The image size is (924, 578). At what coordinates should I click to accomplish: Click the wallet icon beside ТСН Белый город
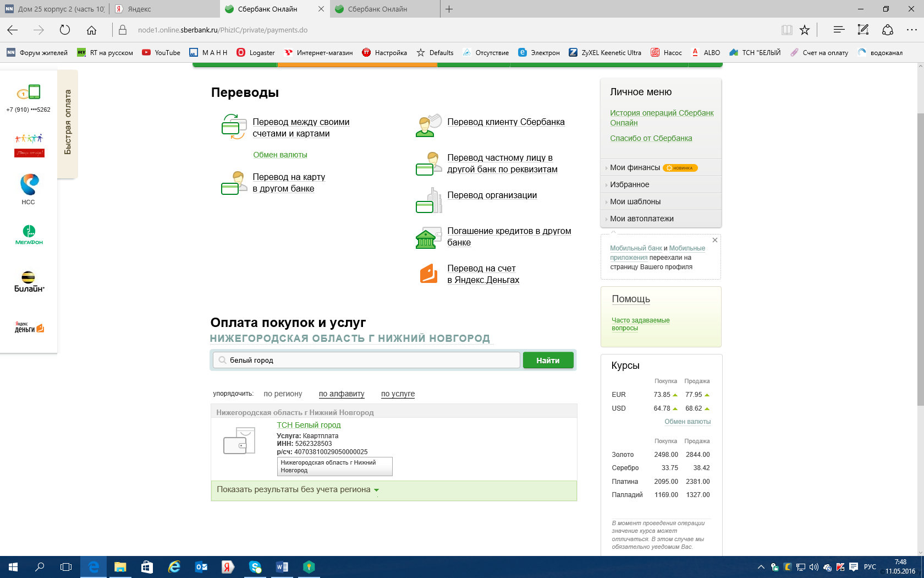tap(239, 441)
